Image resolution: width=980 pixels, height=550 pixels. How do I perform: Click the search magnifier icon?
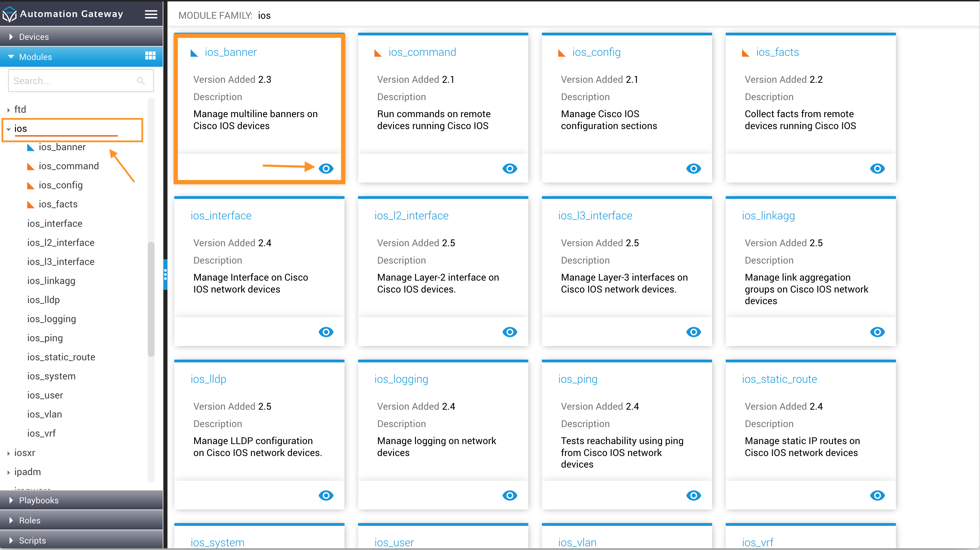(x=141, y=81)
